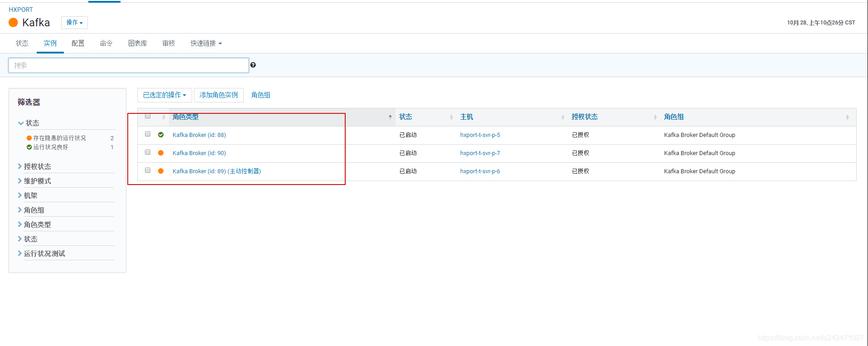Check the box for Kafka Broker id 88
The image size is (868, 346).
[148, 134]
